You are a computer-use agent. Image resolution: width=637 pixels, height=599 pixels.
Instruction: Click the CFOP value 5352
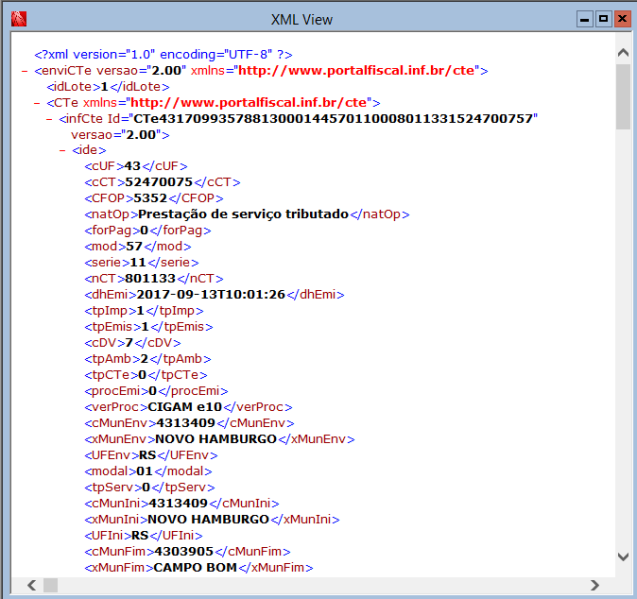(x=150, y=198)
